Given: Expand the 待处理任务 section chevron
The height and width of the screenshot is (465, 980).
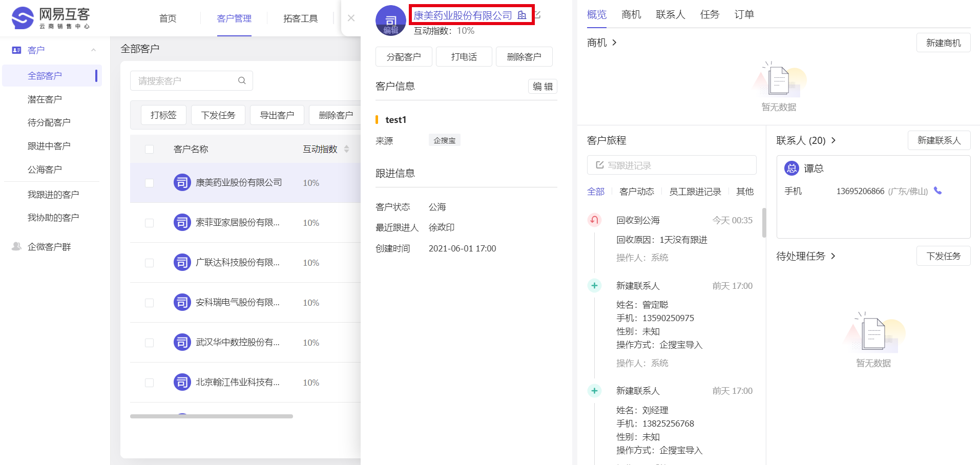Looking at the screenshot, I should 833,256.
